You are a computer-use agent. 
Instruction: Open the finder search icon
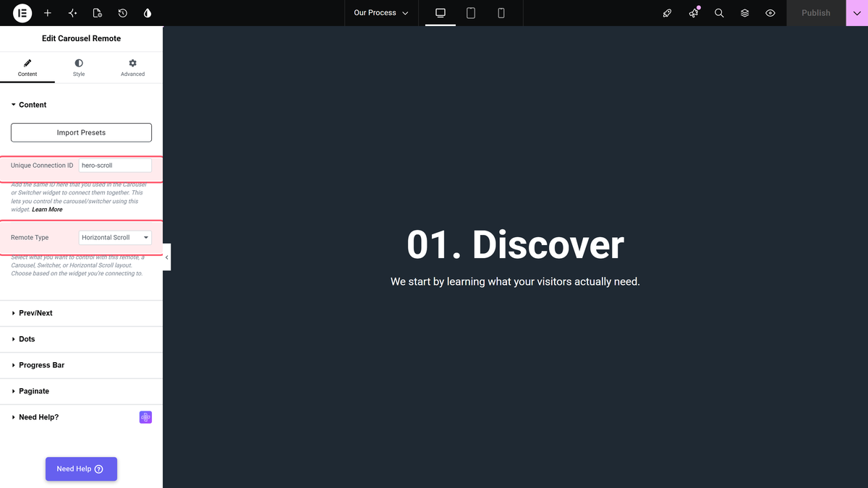tap(719, 13)
